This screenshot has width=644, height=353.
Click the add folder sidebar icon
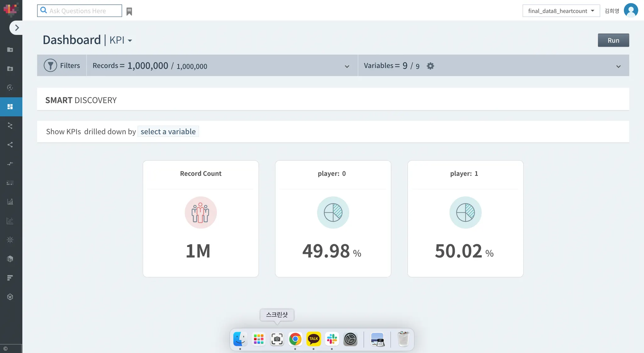(x=10, y=50)
